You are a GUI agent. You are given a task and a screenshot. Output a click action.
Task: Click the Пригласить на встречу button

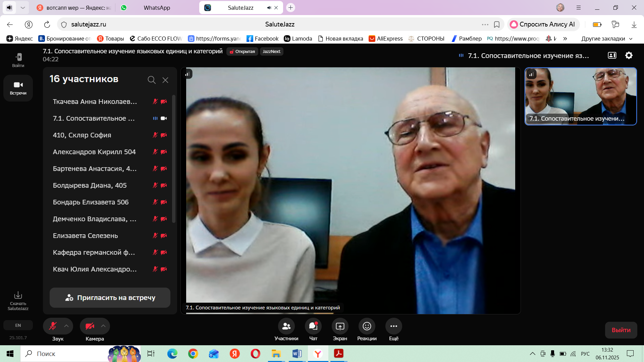(x=110, y=298)
